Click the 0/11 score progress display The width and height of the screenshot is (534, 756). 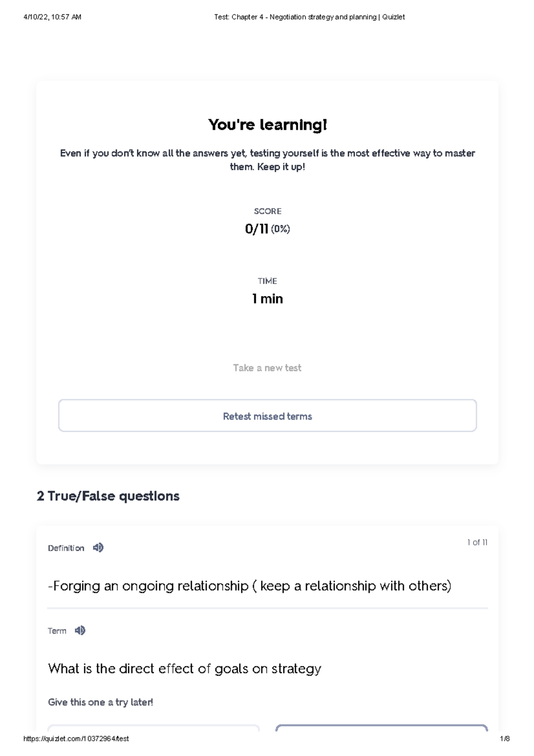click(x=267, y=229)
